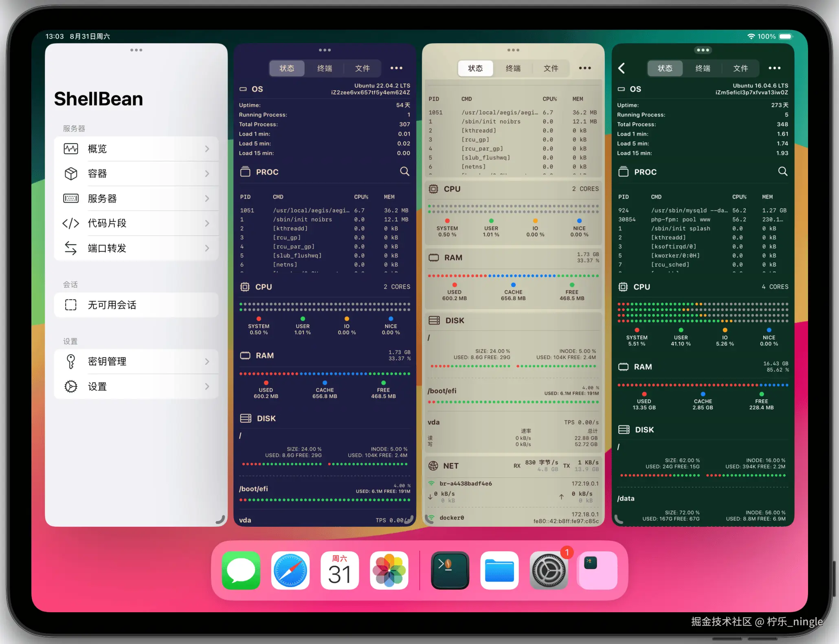Open more options in dark blue window toolbar
This screenshot has height=644, width=839.
[x=396, y=68]
